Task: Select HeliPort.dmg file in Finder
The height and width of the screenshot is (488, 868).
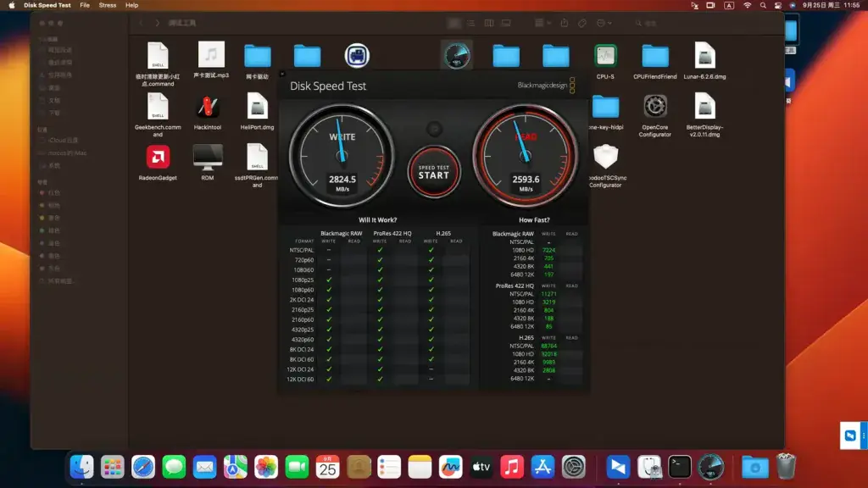Action: point(258,113)
